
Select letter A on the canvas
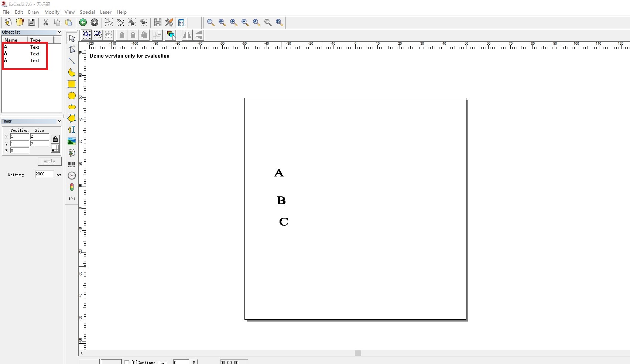(279, 173)
